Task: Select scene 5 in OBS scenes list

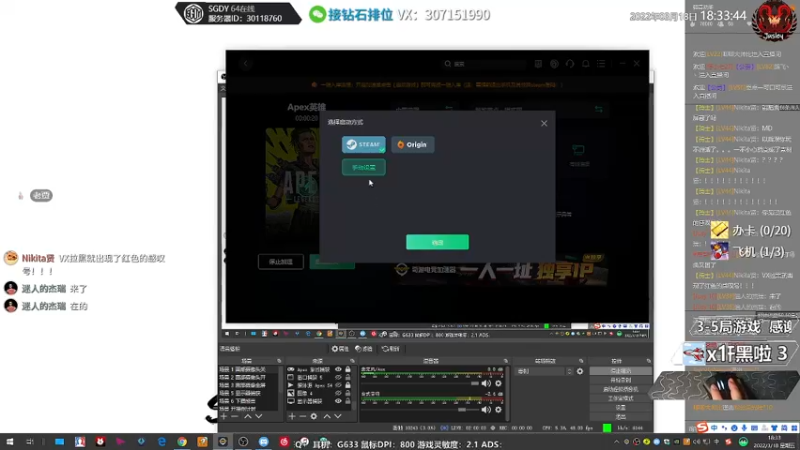Action: [248, 393]
